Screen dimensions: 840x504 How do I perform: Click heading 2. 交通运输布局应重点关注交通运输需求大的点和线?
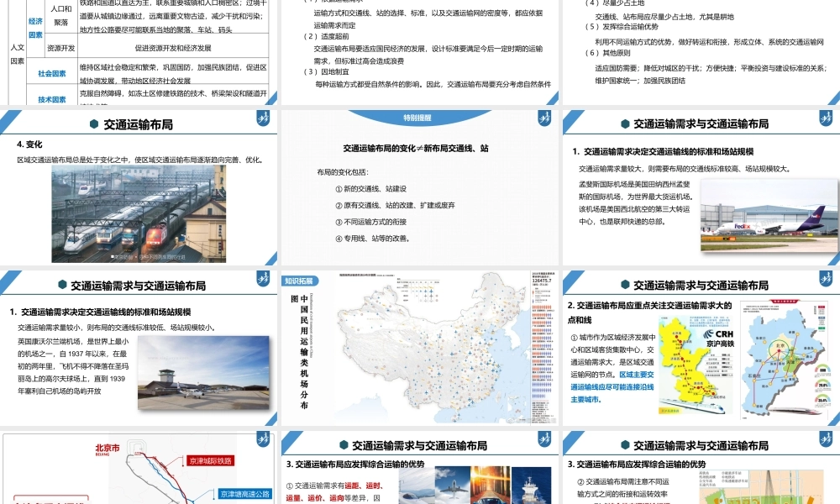point(649,312)
